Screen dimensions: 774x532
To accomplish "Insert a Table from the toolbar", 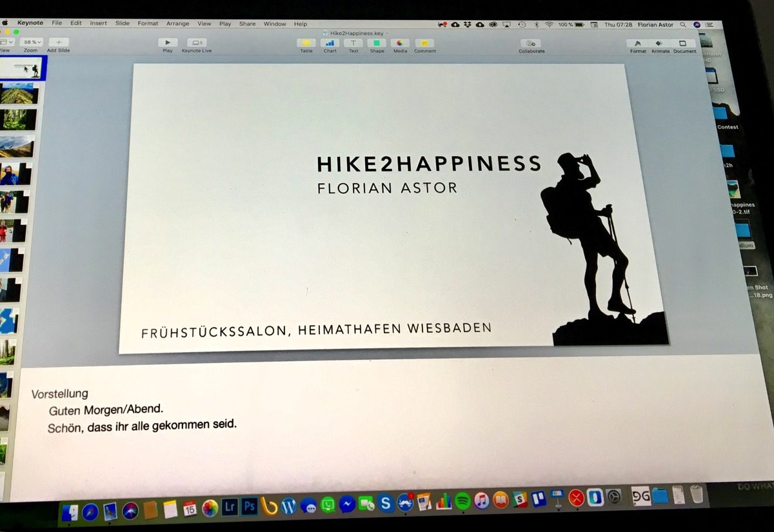I will pyautogui.click(x=306, y=43).
